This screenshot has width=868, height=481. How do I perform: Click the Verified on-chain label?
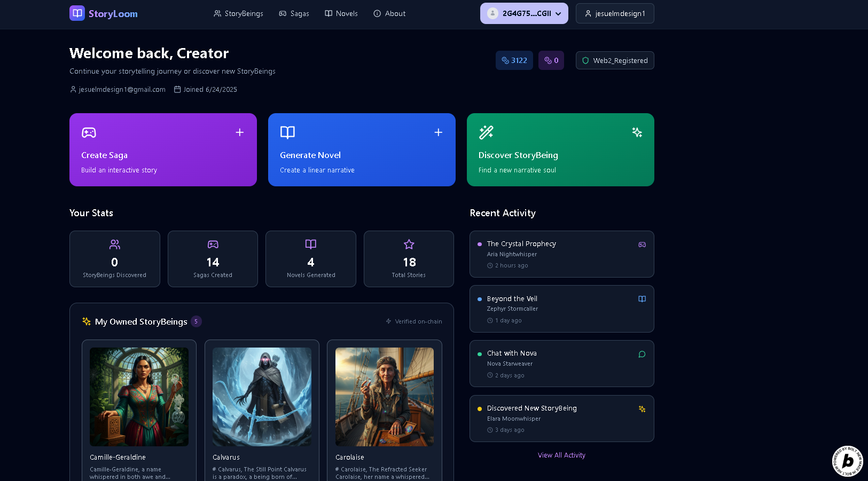418,321
